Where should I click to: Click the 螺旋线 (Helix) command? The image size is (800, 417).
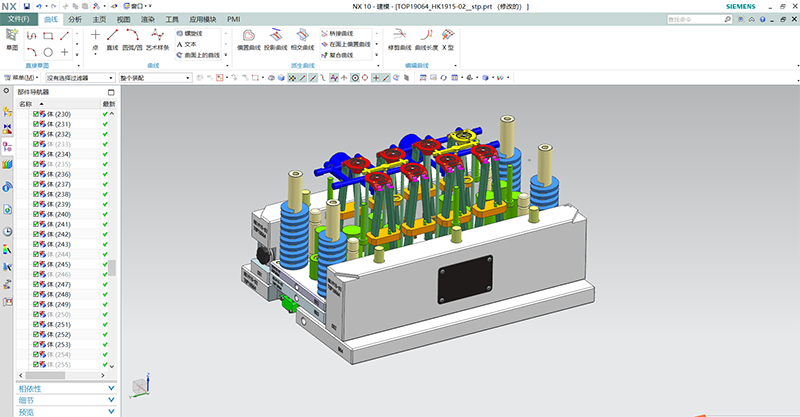tap(190, 33)
